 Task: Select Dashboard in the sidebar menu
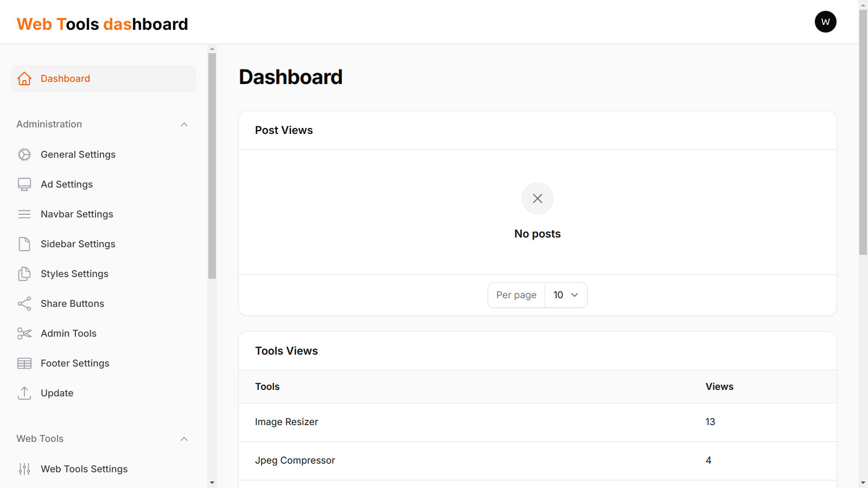tap(65, 79)
